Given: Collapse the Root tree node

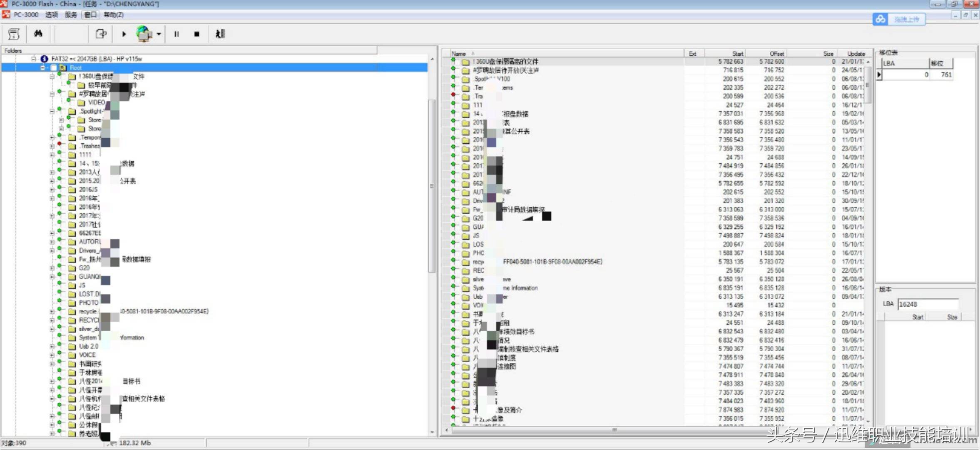Looking at the screenshot, I should [x=42, y=67].
